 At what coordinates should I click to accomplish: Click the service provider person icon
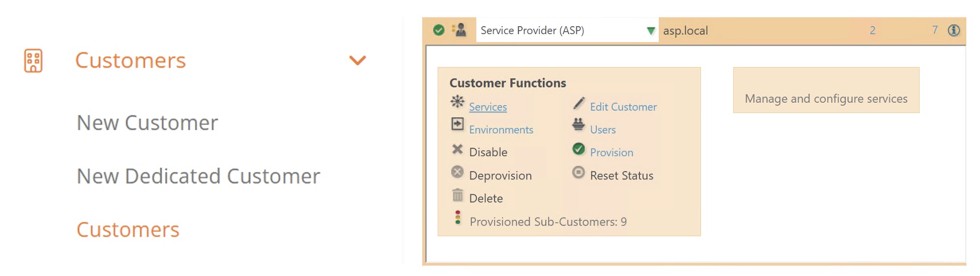(x=459, y=30)
